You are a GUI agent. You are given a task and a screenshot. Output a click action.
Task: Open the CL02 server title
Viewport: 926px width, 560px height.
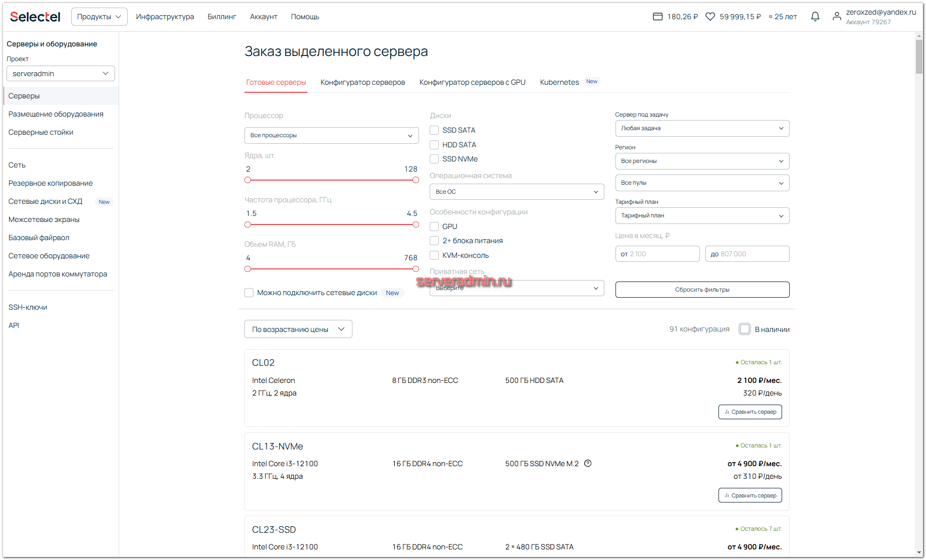263,363
